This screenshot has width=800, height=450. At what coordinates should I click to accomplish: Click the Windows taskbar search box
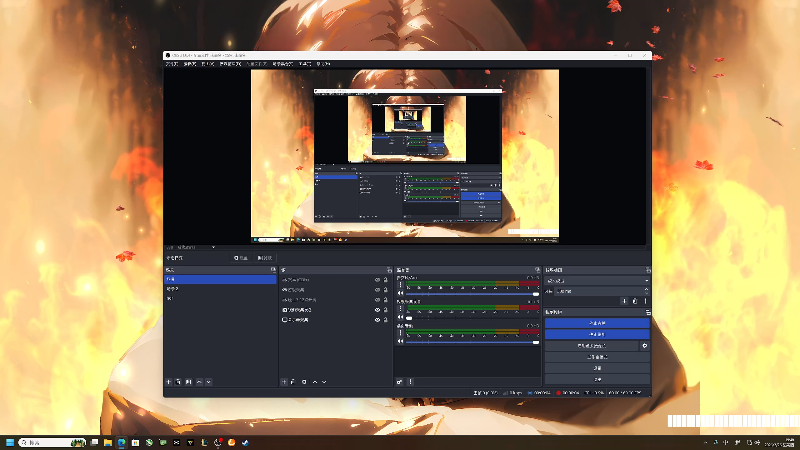52,442
